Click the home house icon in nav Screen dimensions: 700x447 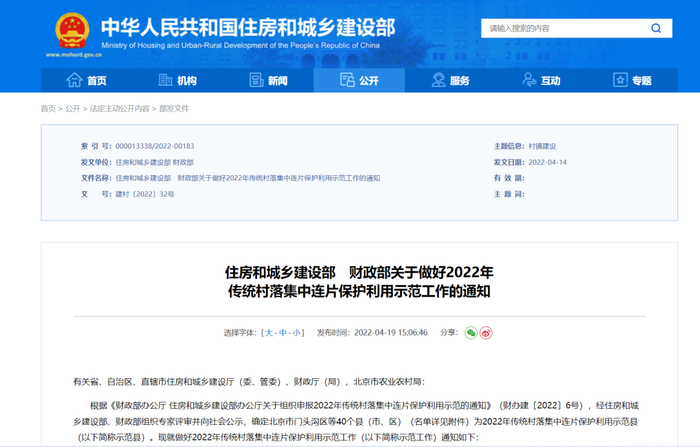[x=74, y=80]
